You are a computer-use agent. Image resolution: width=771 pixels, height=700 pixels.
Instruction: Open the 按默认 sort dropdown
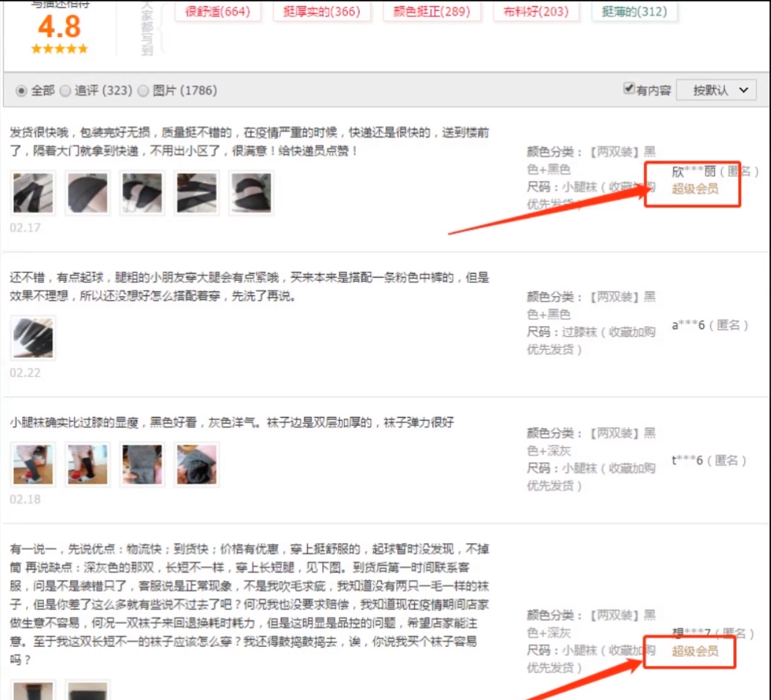pyautogui.click(x=716, y=90)
